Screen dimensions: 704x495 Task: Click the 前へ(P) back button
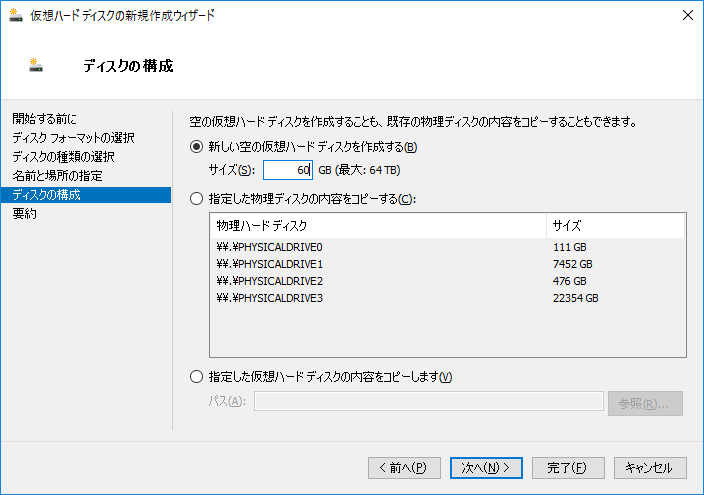click(404, 468)
